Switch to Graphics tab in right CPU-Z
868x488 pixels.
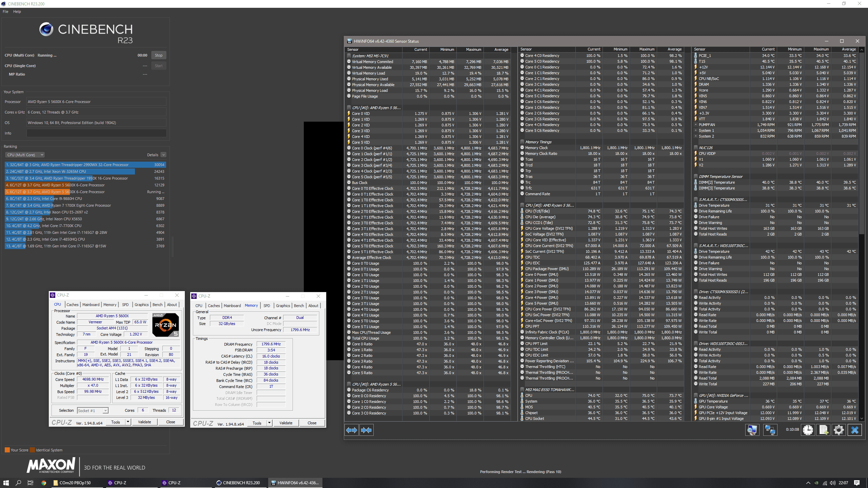pos(283,306)
